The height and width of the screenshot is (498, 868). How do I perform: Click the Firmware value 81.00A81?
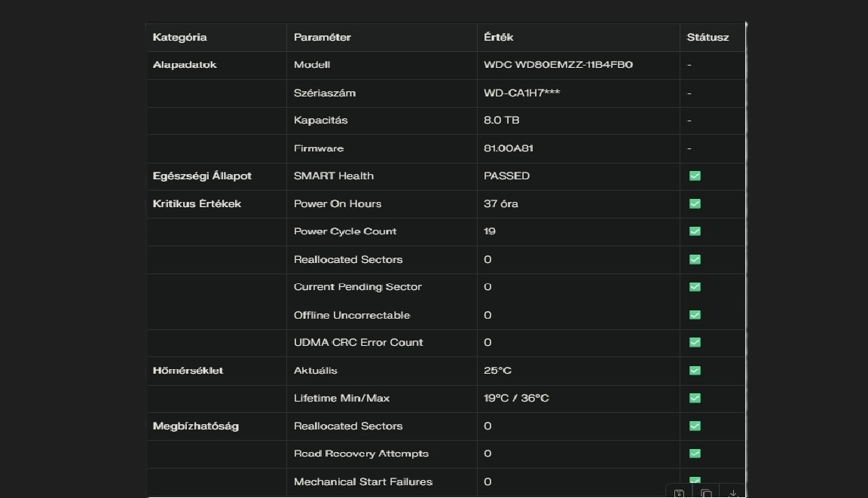tap(508, 148)
